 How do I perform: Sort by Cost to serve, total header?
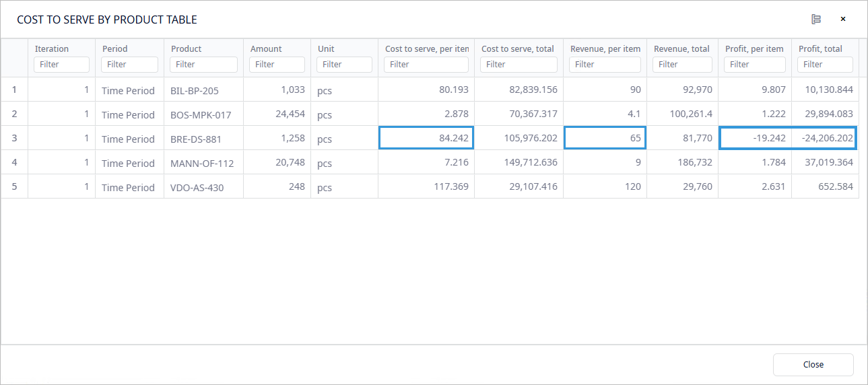517,49
